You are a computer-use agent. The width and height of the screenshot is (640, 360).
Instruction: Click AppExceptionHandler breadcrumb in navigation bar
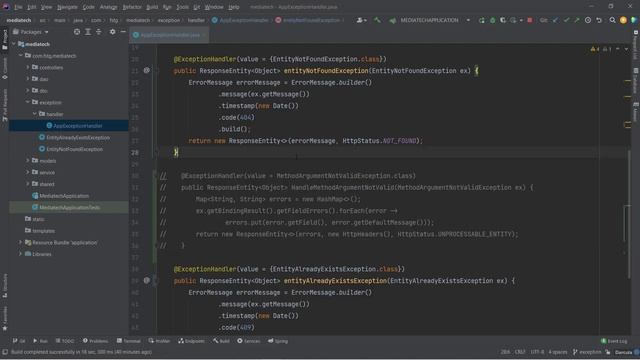coord(240,20)
